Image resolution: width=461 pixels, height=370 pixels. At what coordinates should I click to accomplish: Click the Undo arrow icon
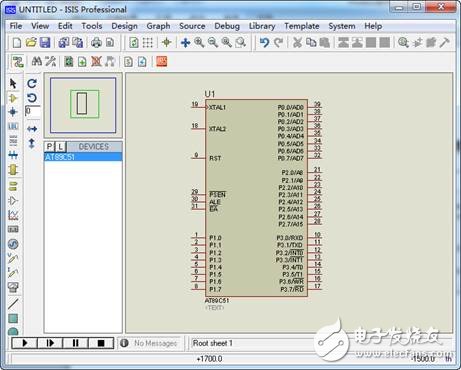(264, 42)
